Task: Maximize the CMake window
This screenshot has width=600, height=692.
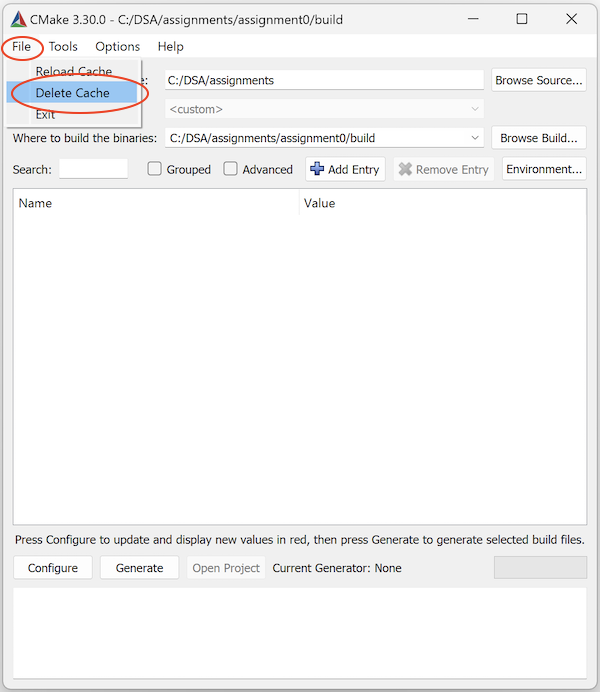Action: pyautogui.click(x=521, y=19)
